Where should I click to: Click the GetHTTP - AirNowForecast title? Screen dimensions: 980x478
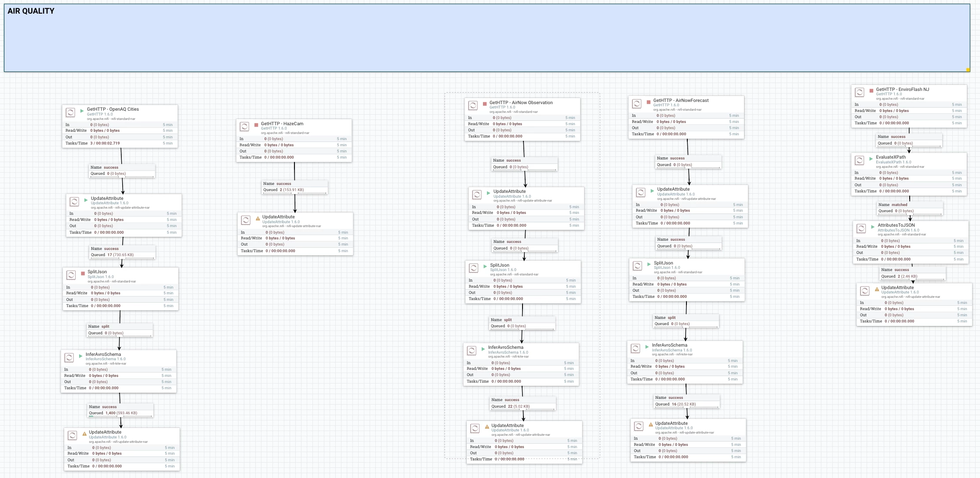coord(681,101)
